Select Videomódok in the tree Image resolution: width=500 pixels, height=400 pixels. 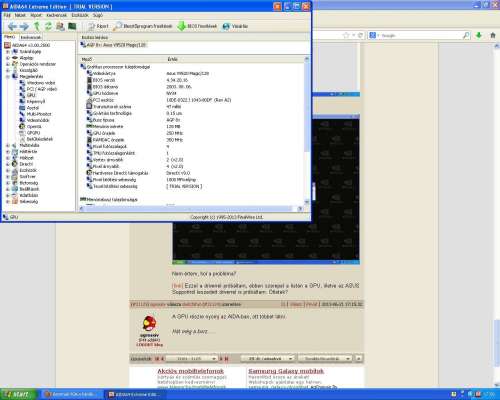click(34, 120)
